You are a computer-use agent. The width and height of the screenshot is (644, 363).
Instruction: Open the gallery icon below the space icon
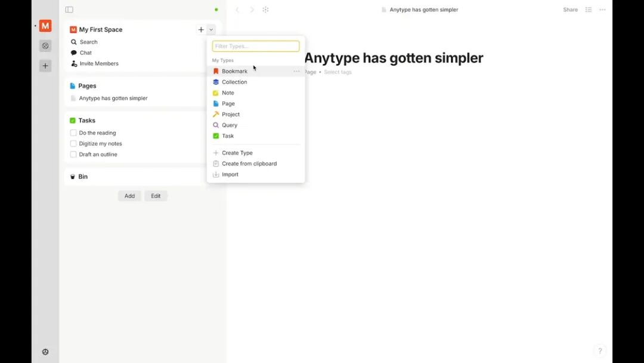pyautogui.click(x=45, y=45)
